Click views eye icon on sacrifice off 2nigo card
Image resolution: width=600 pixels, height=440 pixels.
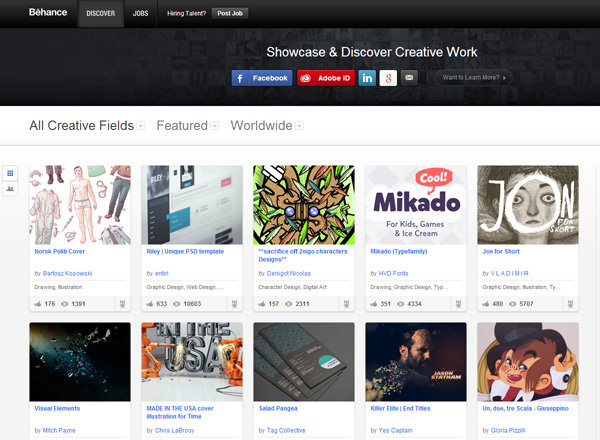pos(289,304)
